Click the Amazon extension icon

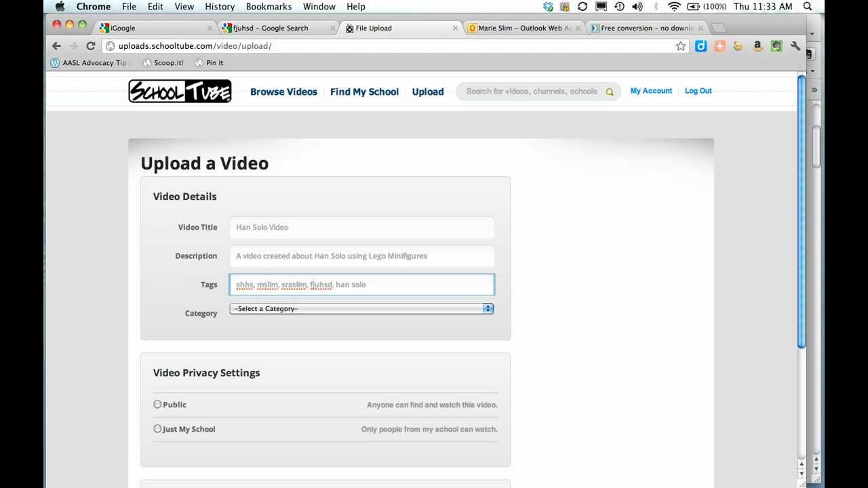pos(757,46)
